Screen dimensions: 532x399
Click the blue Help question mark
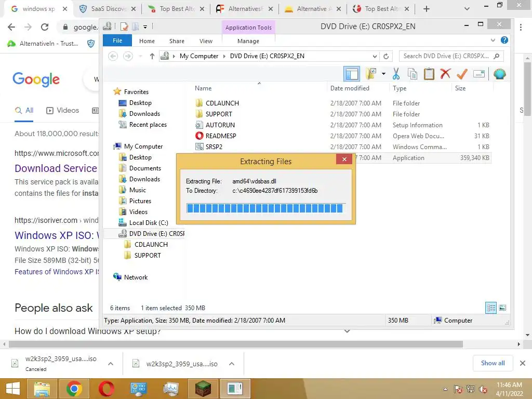504,41
